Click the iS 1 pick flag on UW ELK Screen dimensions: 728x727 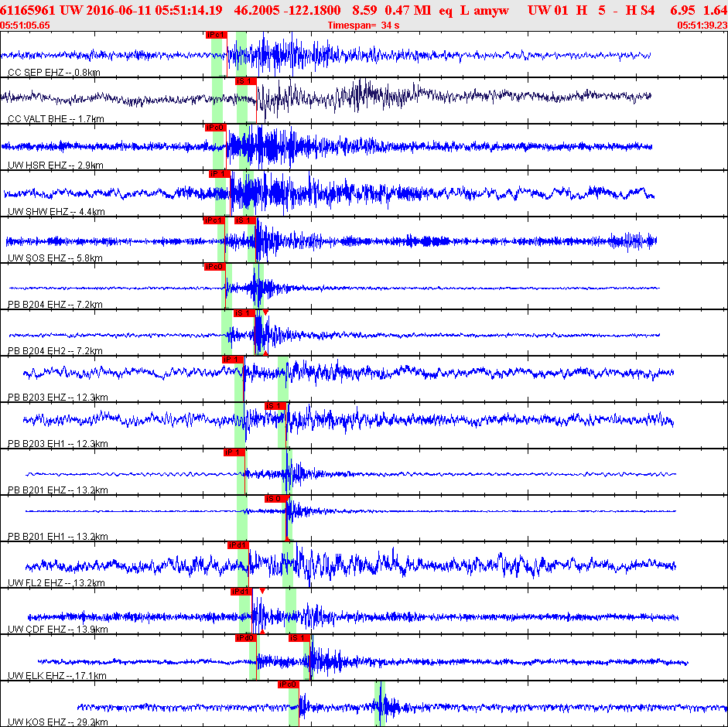[299, 638]
